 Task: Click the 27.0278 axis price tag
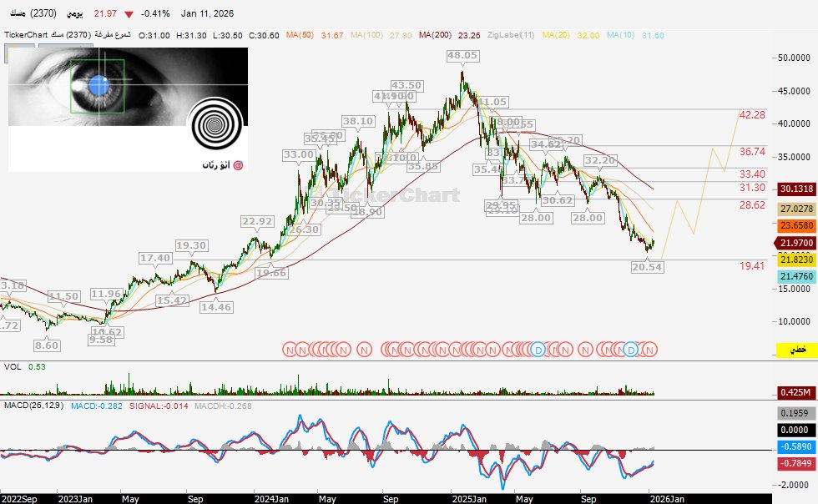796,209
